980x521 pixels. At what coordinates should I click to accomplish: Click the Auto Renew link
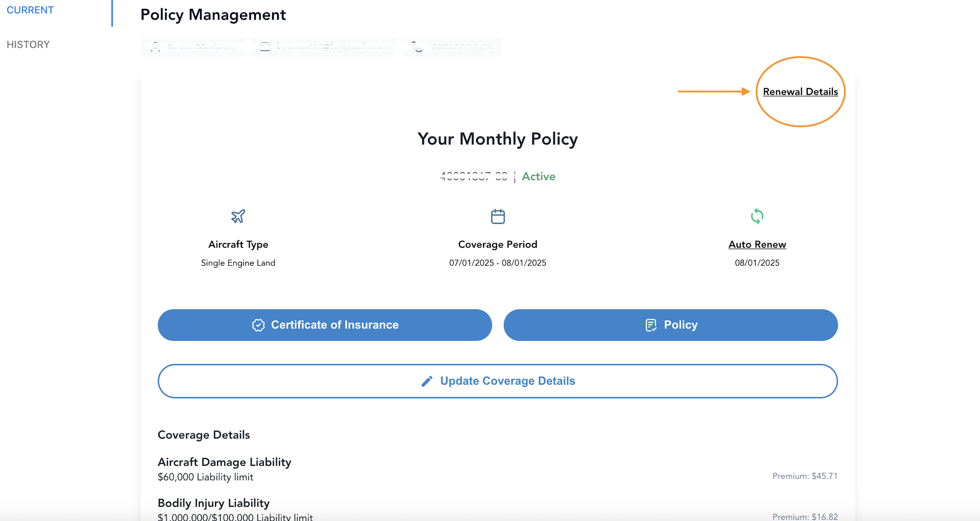pyautogui.click(x=757, y=244)
